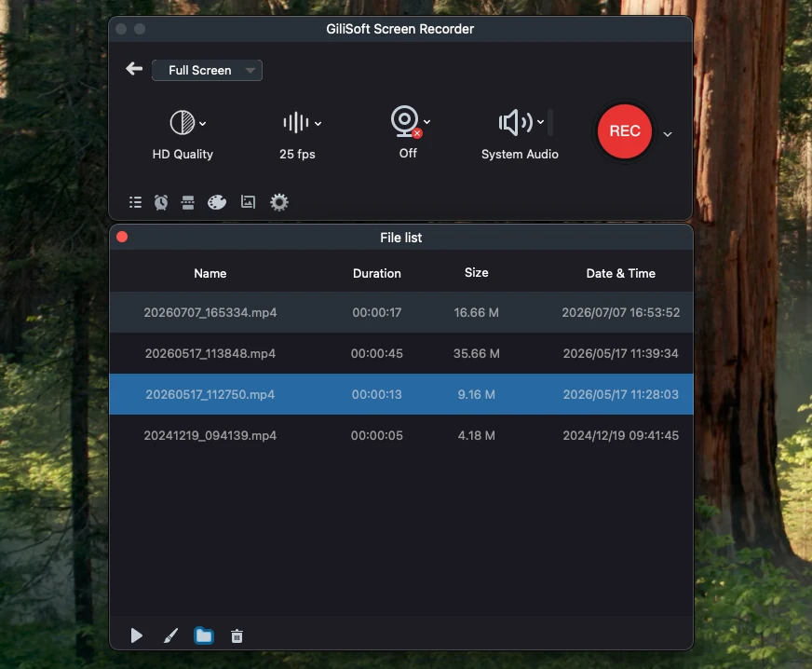The width and height of the screenshot is (812, 669).
Task: Close the File list panel
Action: click(x=122, y=237)
